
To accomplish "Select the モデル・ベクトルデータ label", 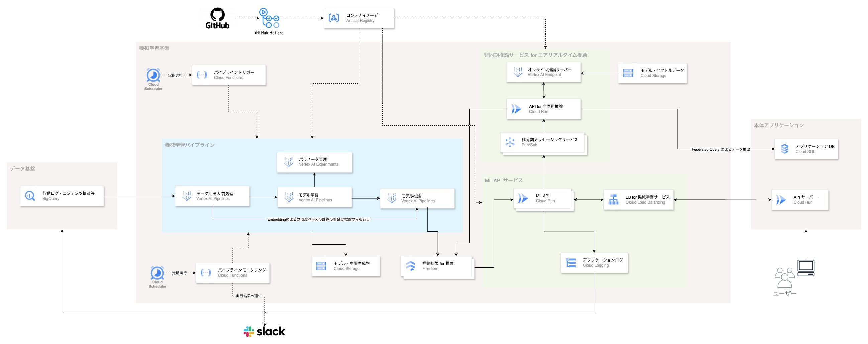I will click(x=662, y=70).
